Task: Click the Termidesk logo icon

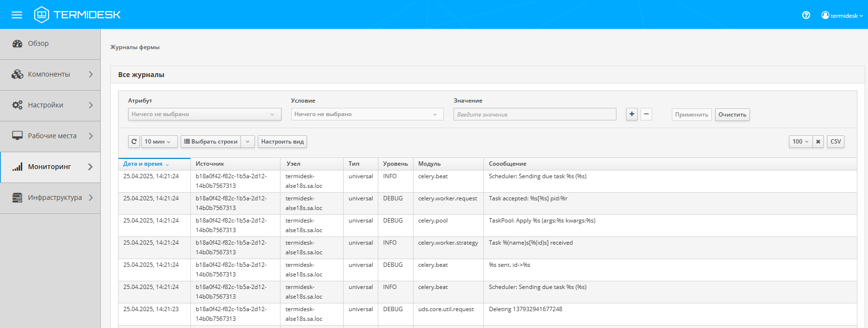Action: coord(41,14)
